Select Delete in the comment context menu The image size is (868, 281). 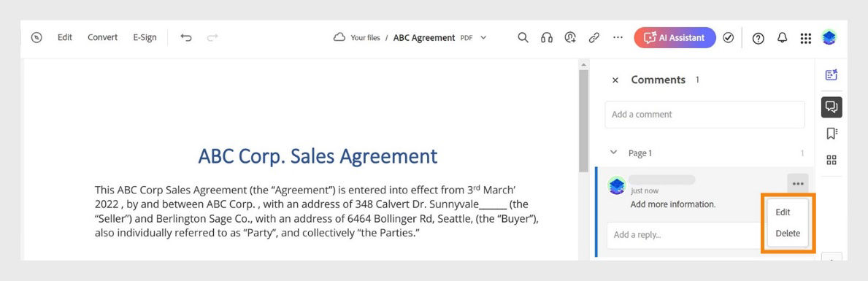pyautogui.click(x=787, y=234)
